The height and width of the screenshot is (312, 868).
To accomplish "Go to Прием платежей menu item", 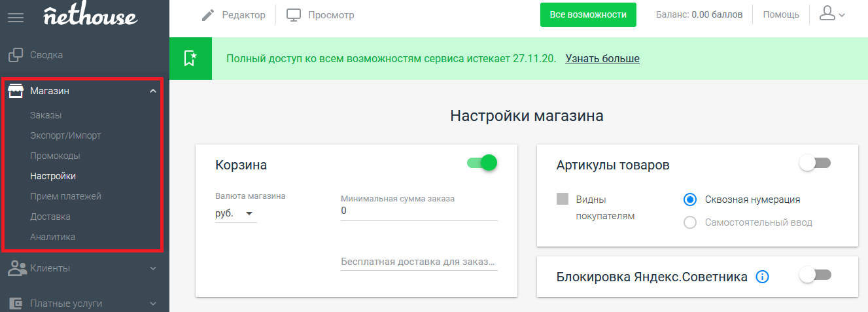I will [65, 196].
